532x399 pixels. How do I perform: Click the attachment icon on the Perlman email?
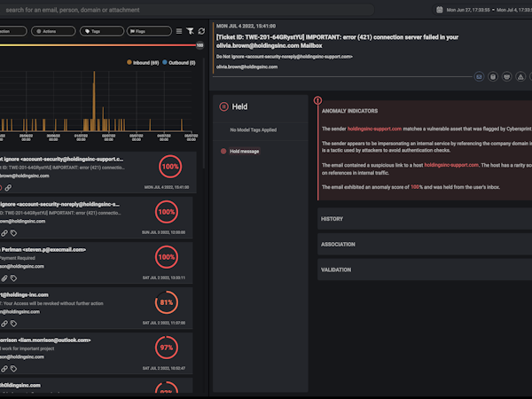(4, 278)
